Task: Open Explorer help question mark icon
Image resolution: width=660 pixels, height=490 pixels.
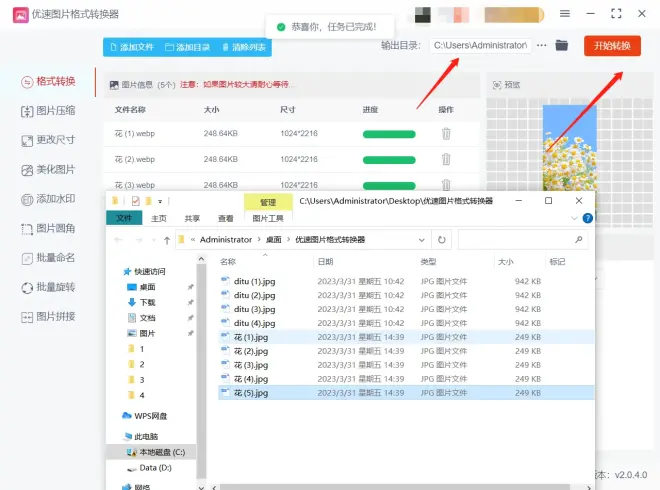Action: tap(588, 218)
